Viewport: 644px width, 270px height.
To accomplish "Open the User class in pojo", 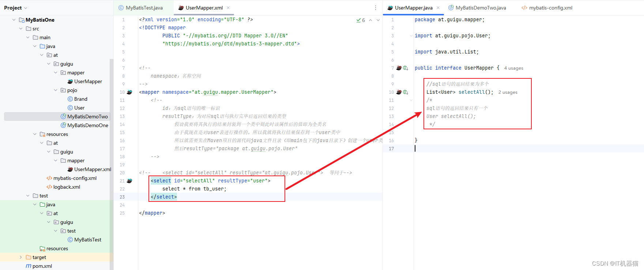I will 76,108.
